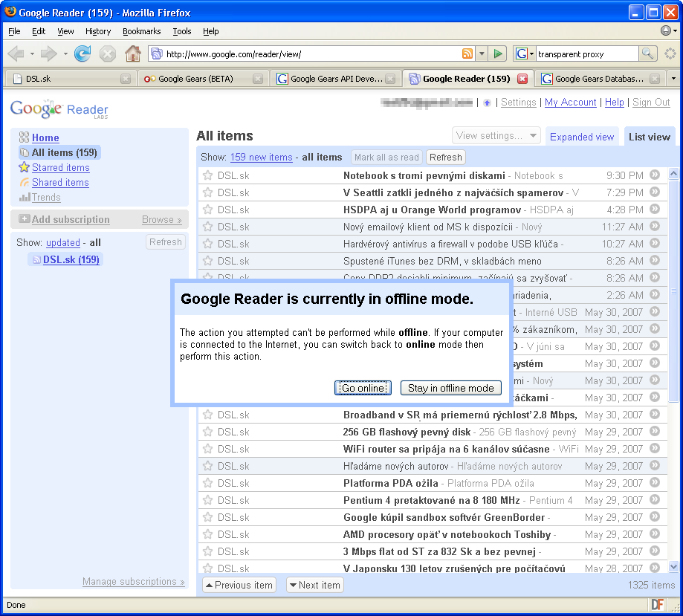Open the forward history dropdown arrow
Screen dimensions: 683x616
65,54
